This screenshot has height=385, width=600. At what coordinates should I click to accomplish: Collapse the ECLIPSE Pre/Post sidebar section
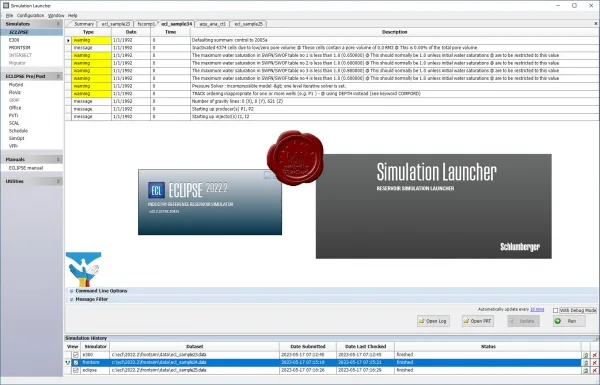(58, 76)
